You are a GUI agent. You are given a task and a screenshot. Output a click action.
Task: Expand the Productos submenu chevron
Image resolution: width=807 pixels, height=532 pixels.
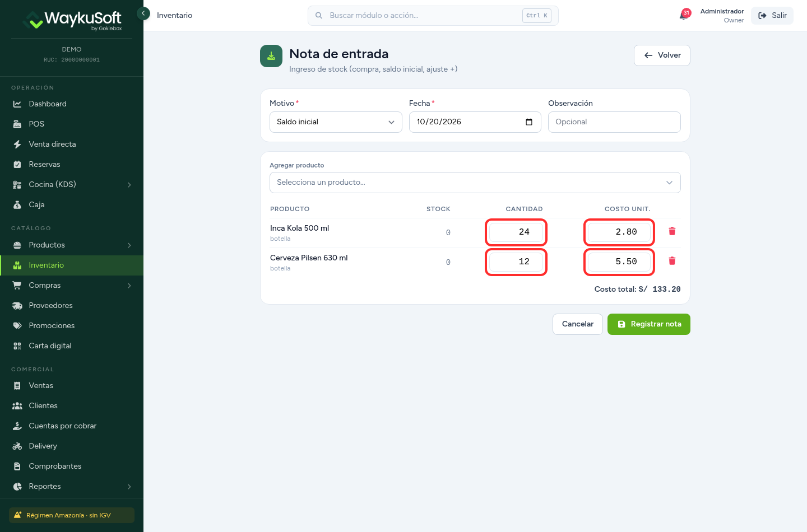(x=129, y=245)
